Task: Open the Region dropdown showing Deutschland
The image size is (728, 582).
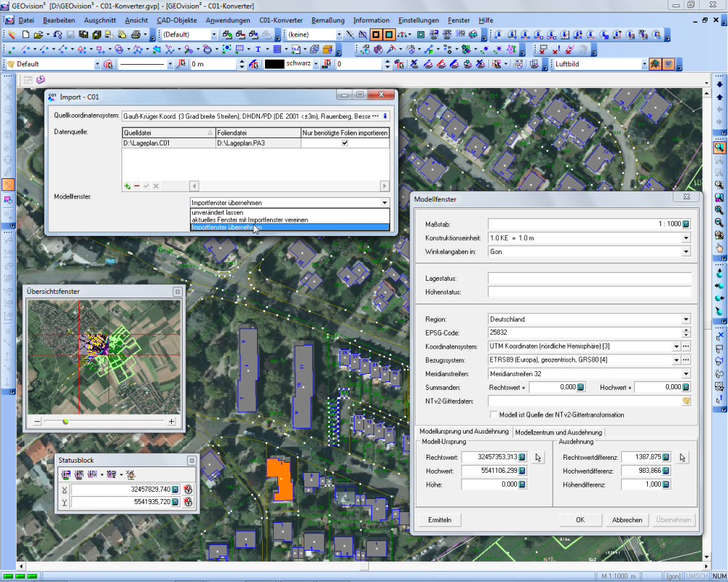Action: 686,319
